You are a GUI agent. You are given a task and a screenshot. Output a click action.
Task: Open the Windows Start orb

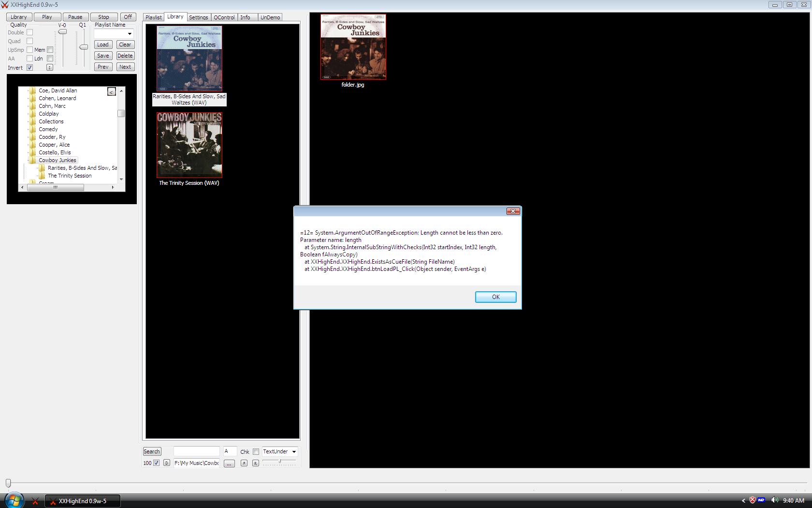(x=14, y=501)
